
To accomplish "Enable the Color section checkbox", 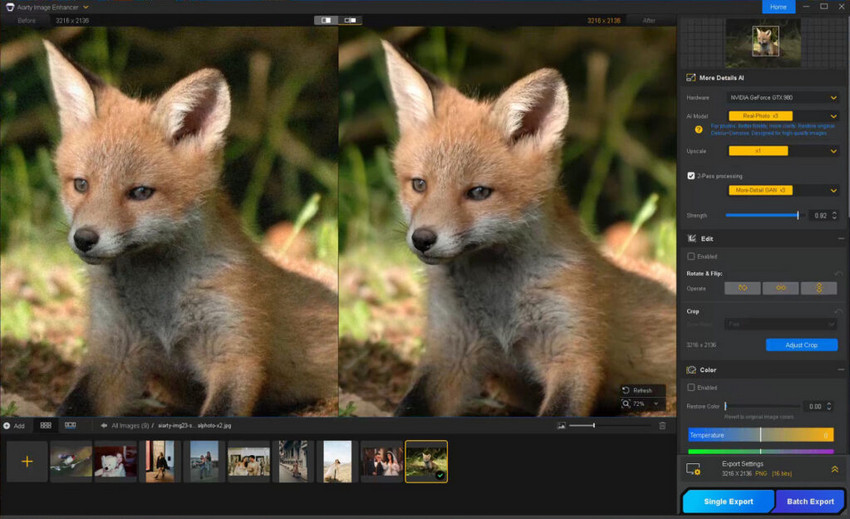I will pyautogui.click(x=691, y=387).
